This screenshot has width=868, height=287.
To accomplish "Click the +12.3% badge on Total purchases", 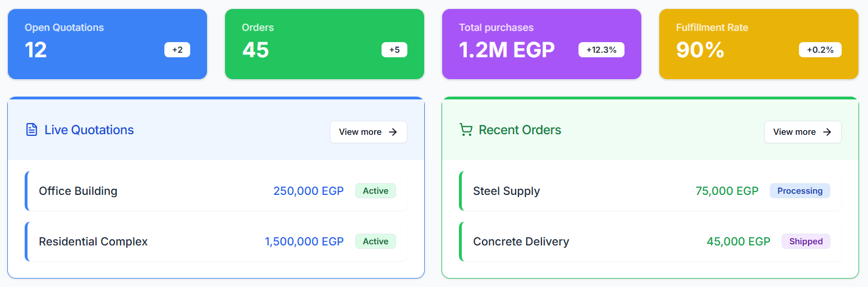I will pyautogui.click(x=601, y=50).
